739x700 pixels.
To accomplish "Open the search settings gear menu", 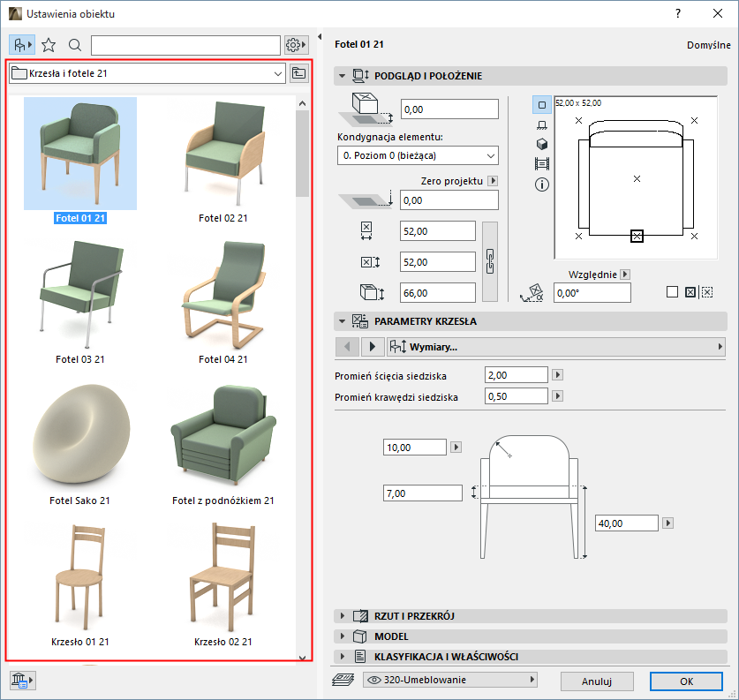I will click(x=297, y=45).
